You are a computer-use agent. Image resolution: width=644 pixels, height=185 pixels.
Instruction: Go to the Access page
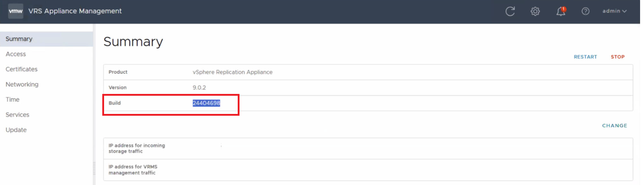[x=16, y=54]
